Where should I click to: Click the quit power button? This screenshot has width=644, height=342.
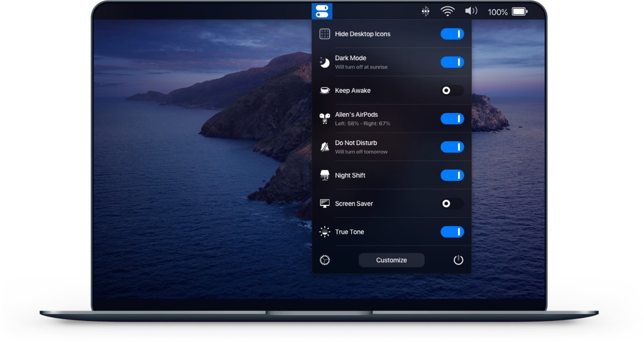click(459, 260)
